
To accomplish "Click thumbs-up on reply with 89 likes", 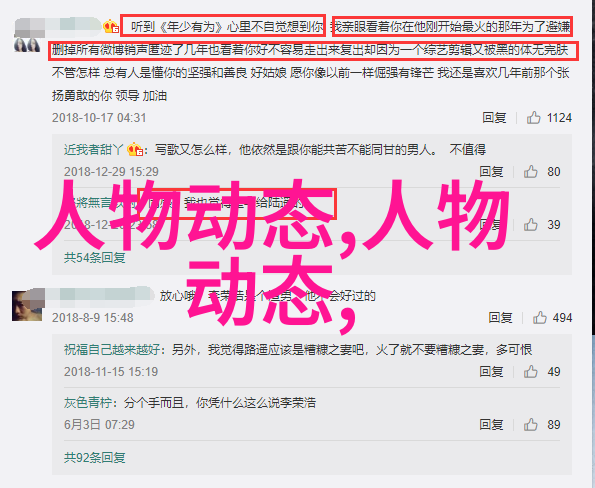I will click(531, 425).
